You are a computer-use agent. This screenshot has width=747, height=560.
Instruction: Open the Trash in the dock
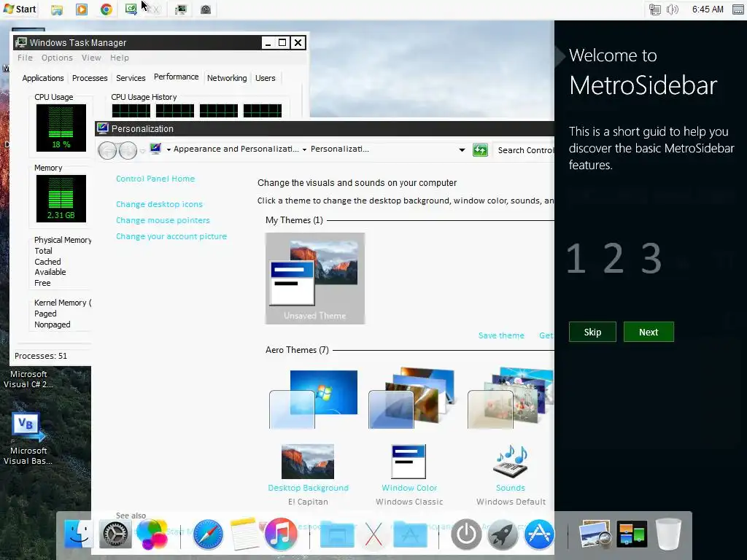pos(668,534)
